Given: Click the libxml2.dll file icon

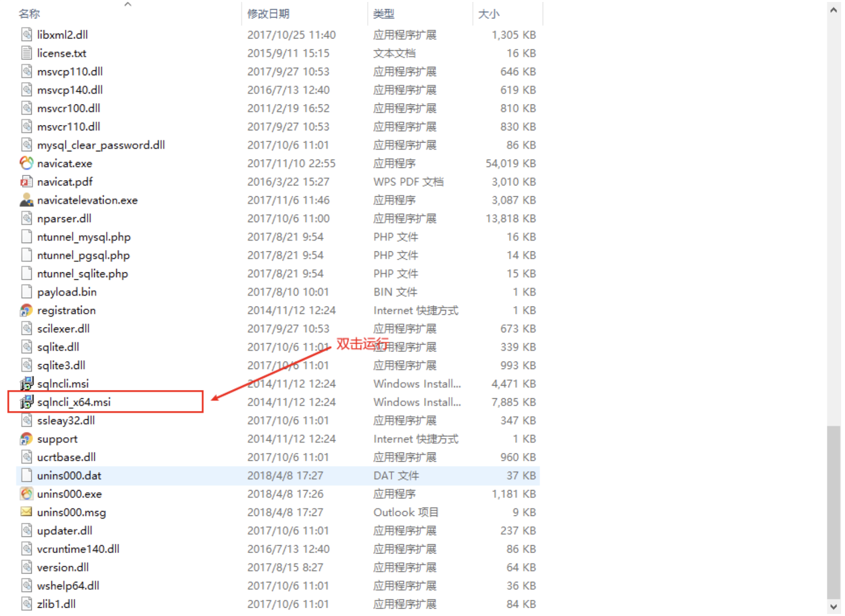Looking at the screenshot, I should click(26, 35).
